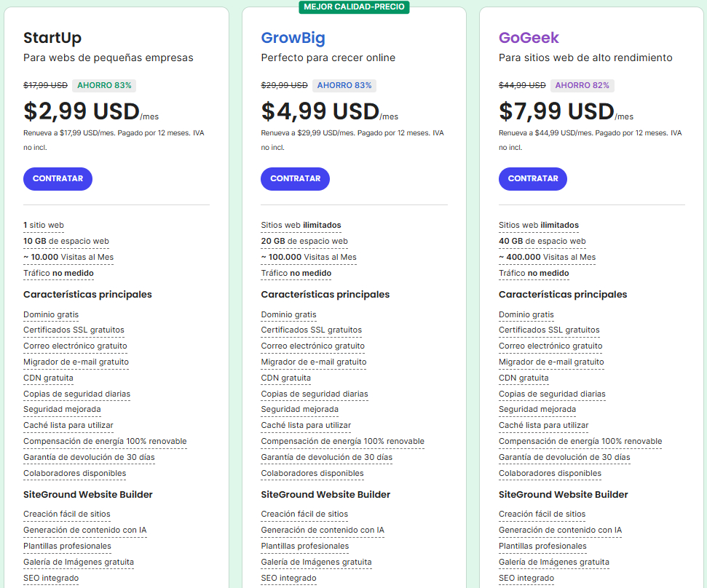
Task: Click "Garantía de devolución de 30 días" in GoGeek
Action: pos(564,457)
